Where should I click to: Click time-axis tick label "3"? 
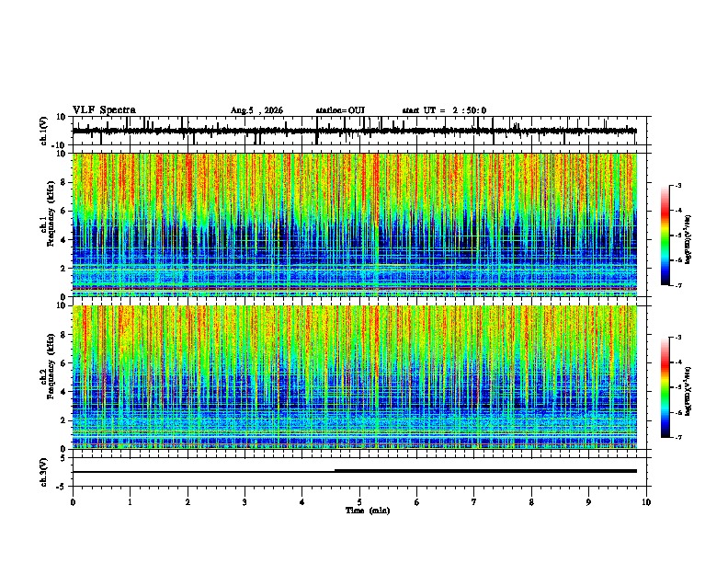coord(245,502)
